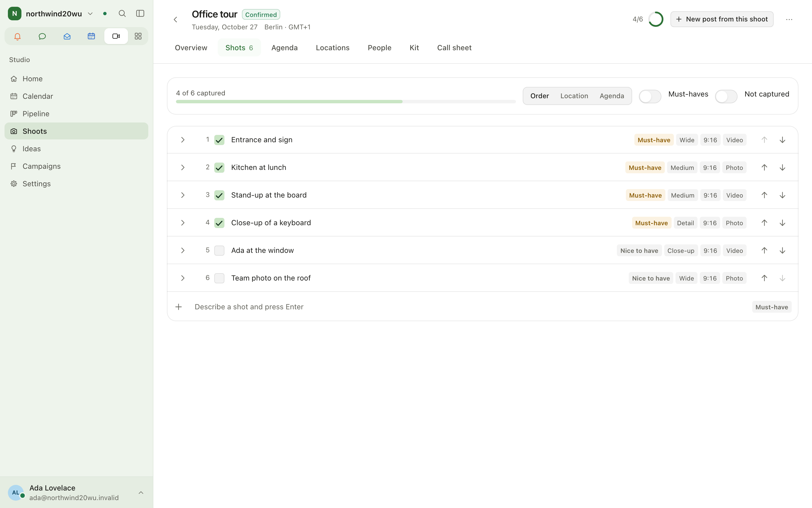Check Team photo on the roof checkbox
This screenshot has width=812, height=508.
click(219, 278)
